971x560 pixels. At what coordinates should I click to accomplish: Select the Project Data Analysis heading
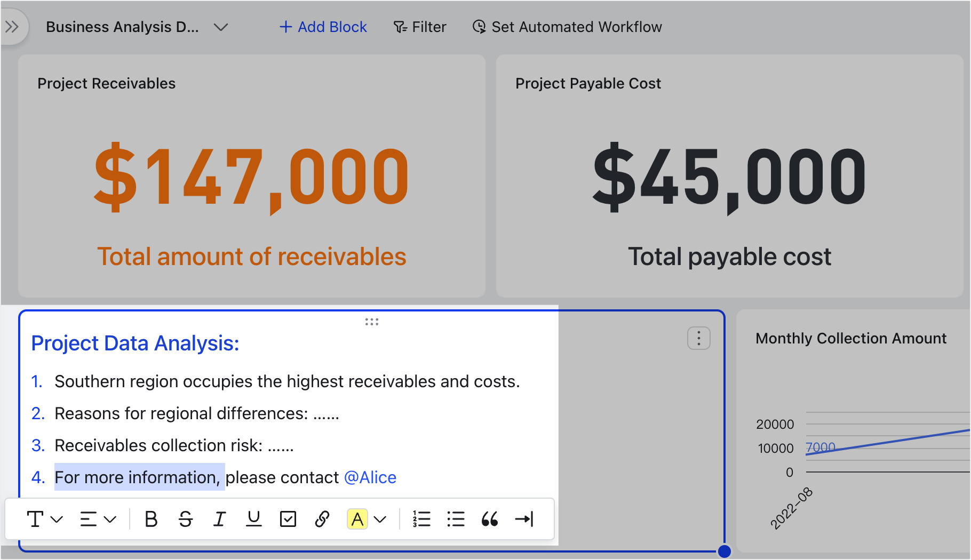[135, 343]
